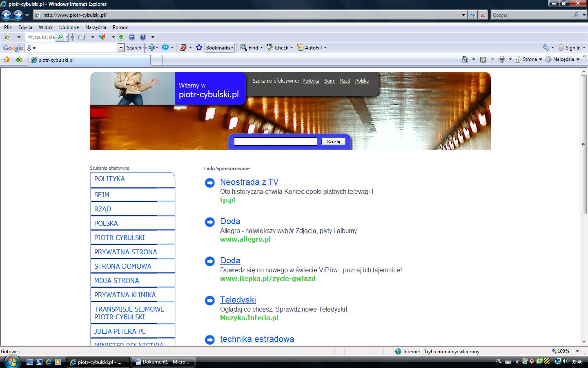588x368 pixels.
Task: Click the Add to Favorites star-plus icon
Action: point(19,60)
